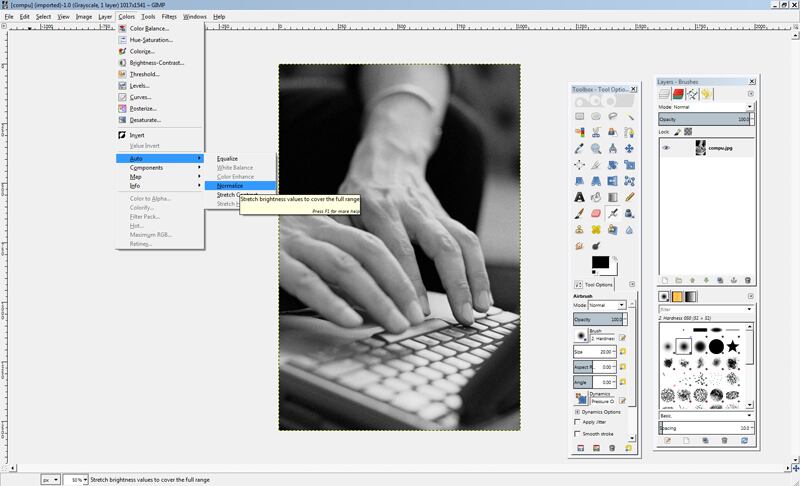Expand the Dynamics Options section
The image size is (800, 486).
tap(577, 412)
